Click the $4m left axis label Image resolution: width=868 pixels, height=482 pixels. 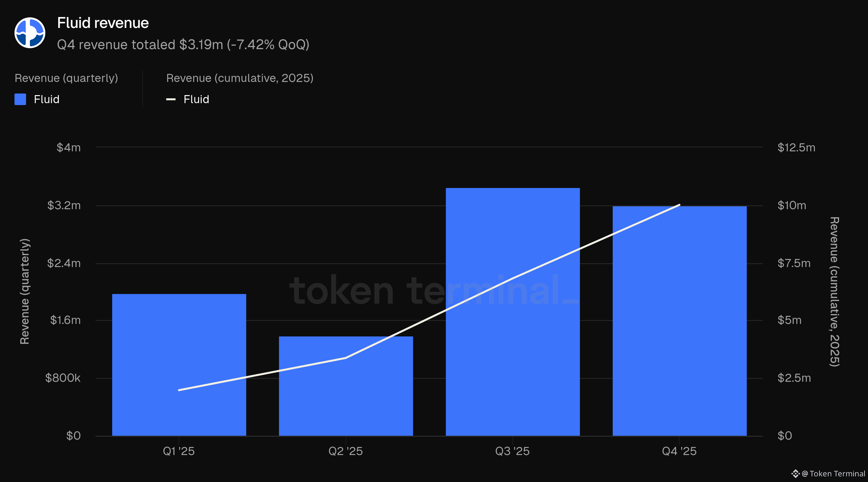[69, 147]
